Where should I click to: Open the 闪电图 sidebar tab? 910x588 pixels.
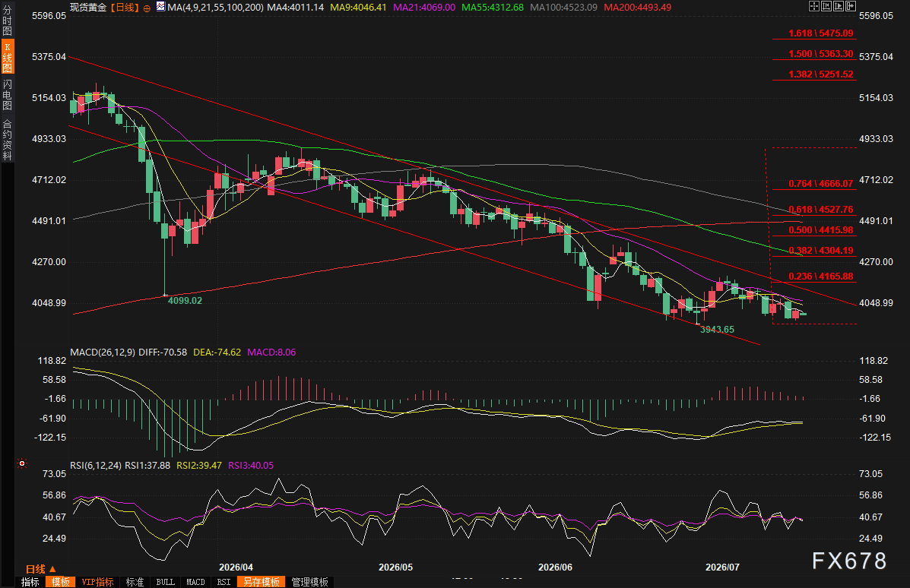(7, 94)
